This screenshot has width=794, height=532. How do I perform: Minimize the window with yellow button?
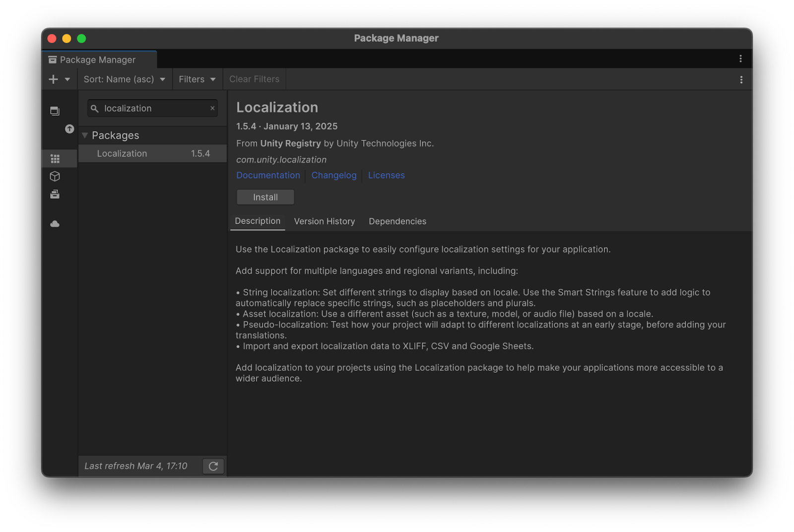click(x=66, y=39)
